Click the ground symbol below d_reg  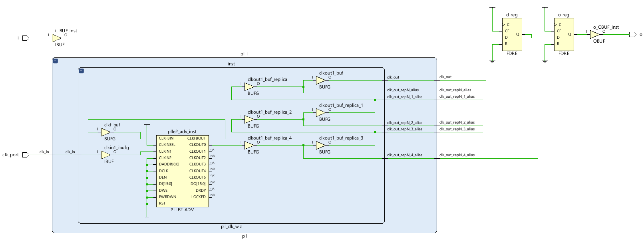[x=493, y=61]
